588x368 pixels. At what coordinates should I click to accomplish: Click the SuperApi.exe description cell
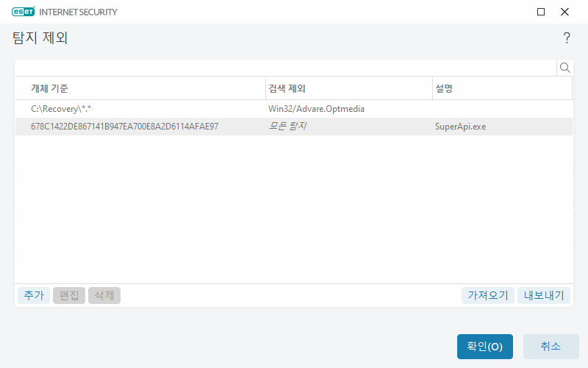click(x=460, y=127)
